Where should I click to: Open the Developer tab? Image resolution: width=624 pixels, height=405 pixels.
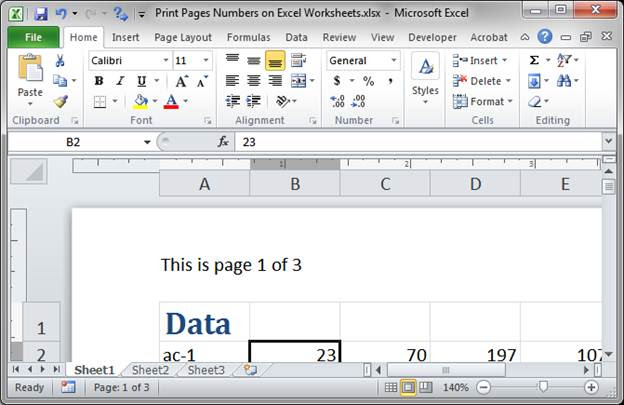[x=432, y=37]
